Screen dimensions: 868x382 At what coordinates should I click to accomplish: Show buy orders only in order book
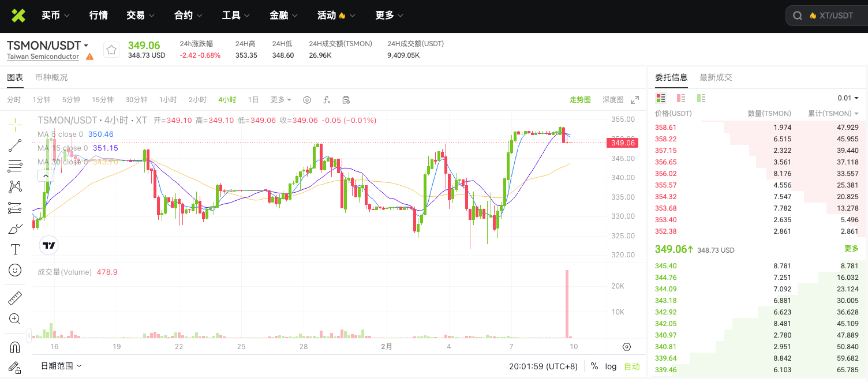tap(701, 98)
